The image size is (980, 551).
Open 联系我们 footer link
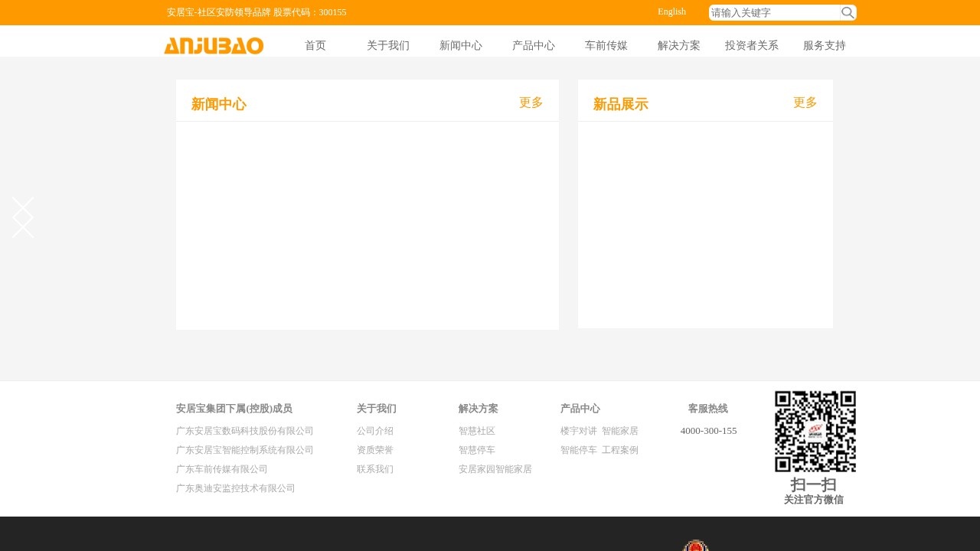(x=375, y=469)
